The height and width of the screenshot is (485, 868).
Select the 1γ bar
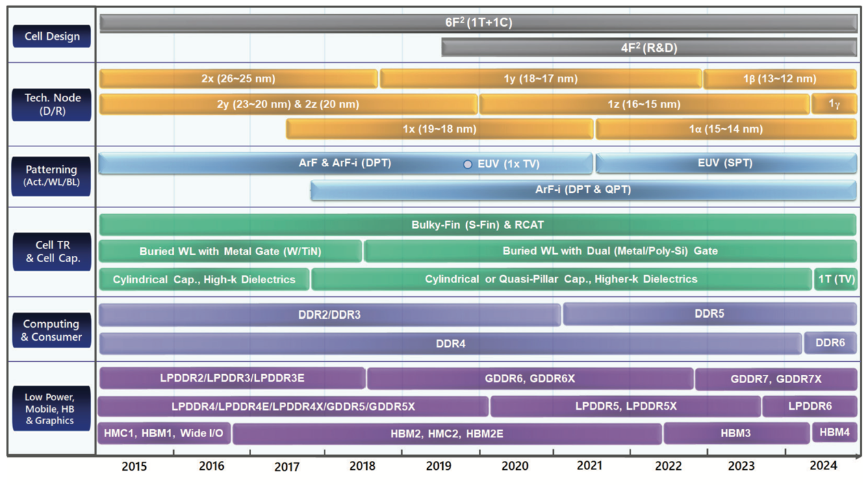(834, 104)
